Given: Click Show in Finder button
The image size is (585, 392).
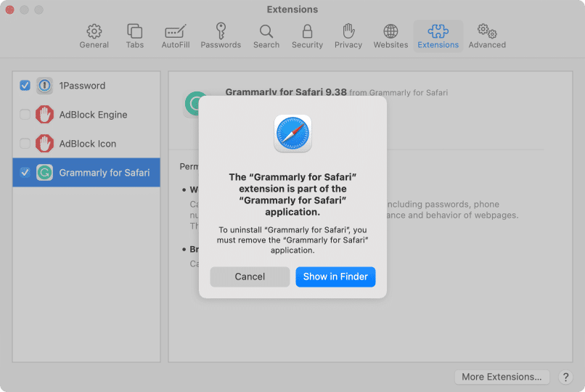Looking at the screenshot, I should 335,277.
